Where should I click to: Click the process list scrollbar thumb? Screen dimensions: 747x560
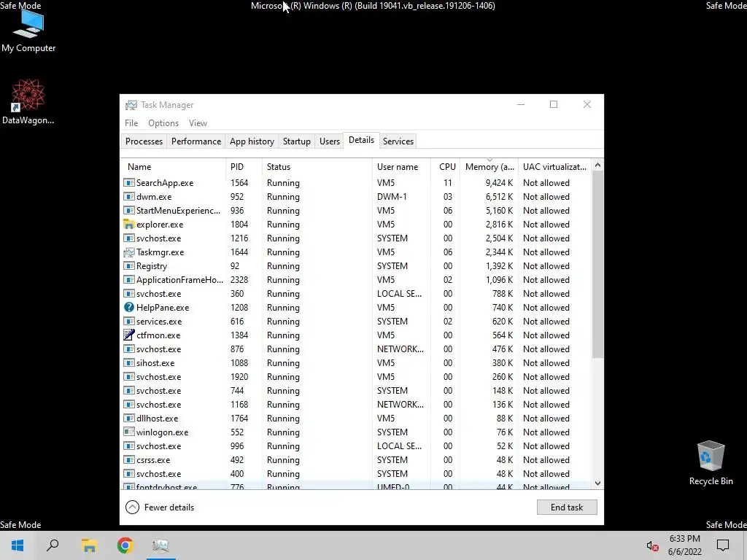coord(597,264)
